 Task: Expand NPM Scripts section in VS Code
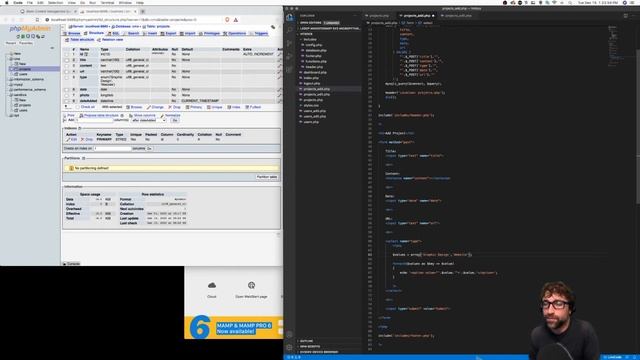(x=310, y=347)
